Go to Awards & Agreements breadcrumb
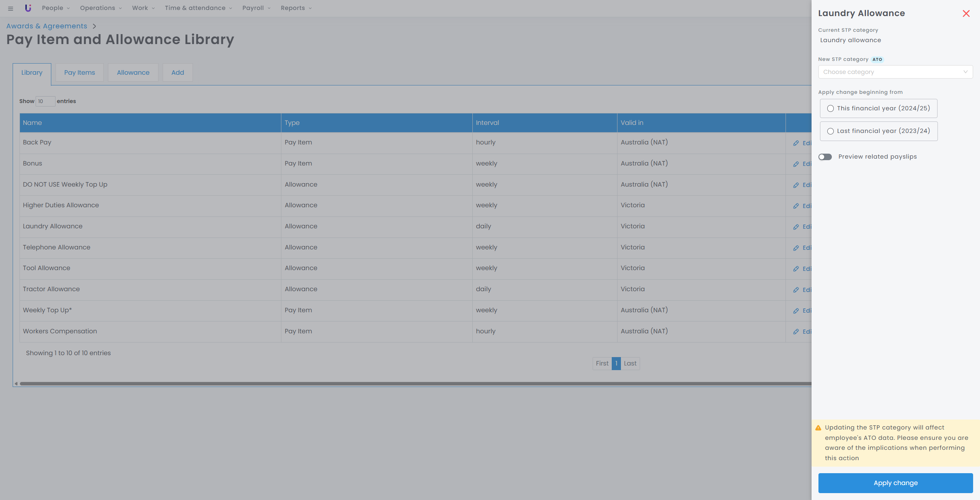The width and height of the screenshot is (980, 500). 47,26
